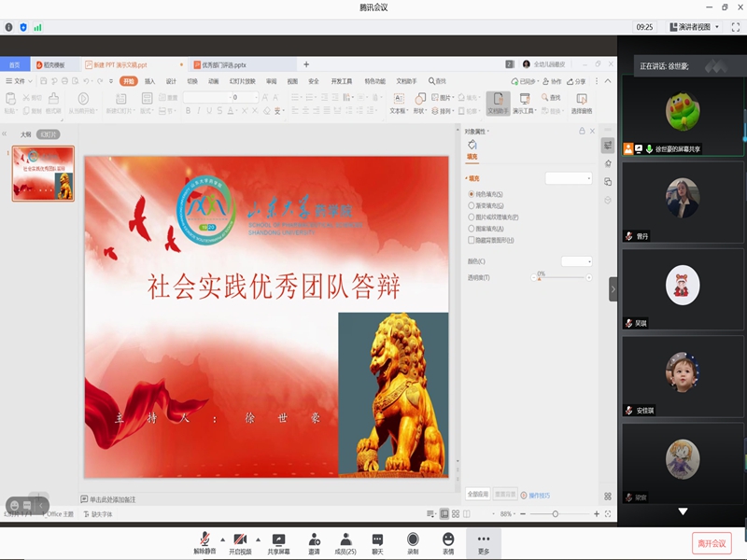Turn on camera with 开启视频

click(x=240, y=539)
